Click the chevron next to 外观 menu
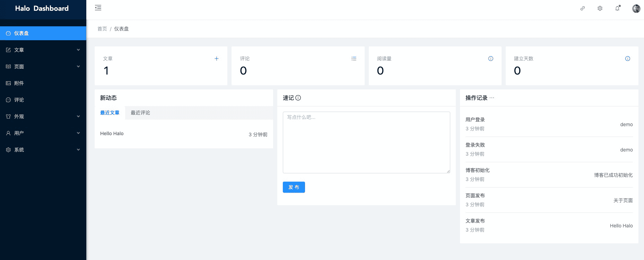The height and width of the screenshot is (260, 644). point(78,116)
